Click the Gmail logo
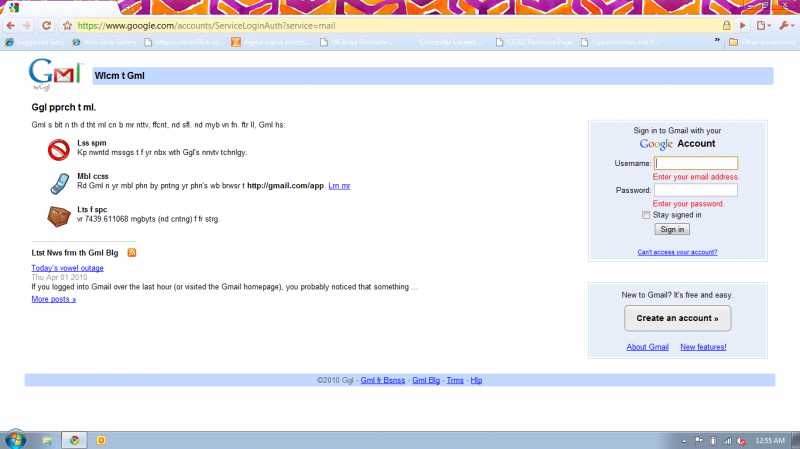The image size is (800, 449). (55, 73)
